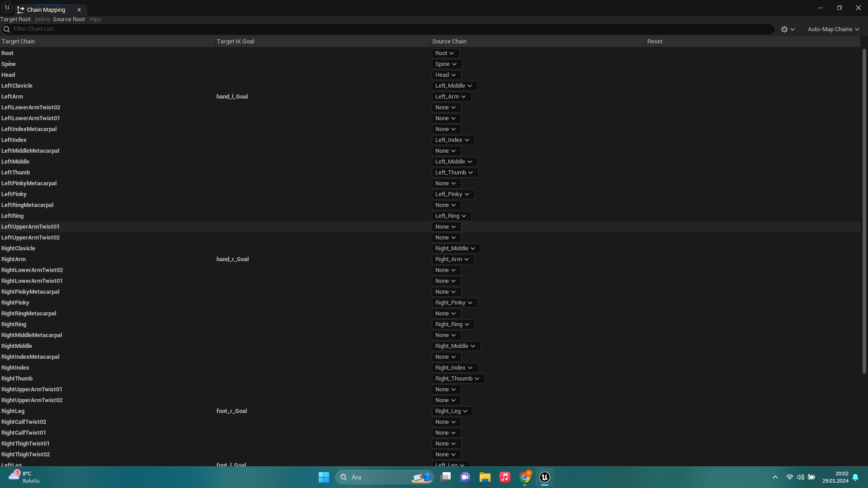Open the RightThumb Right_Thoumb dropdown
This screenshot has height=488, width=868.
tap(458, 379)
